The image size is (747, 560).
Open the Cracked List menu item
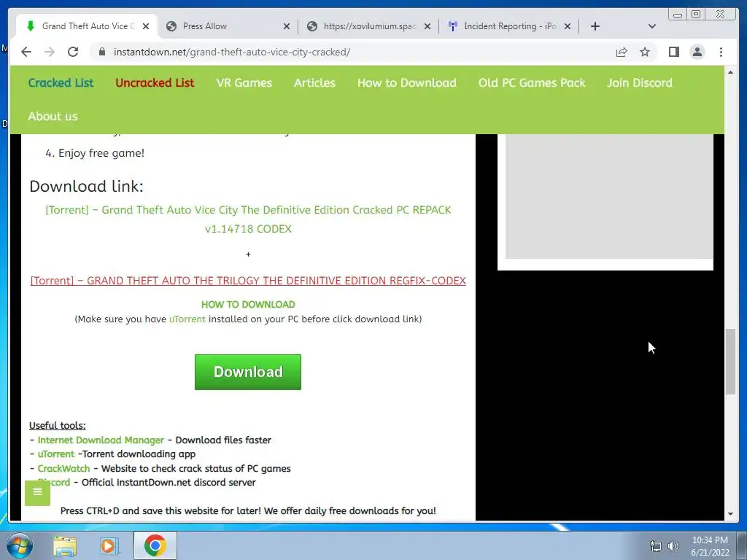point(61,83)
